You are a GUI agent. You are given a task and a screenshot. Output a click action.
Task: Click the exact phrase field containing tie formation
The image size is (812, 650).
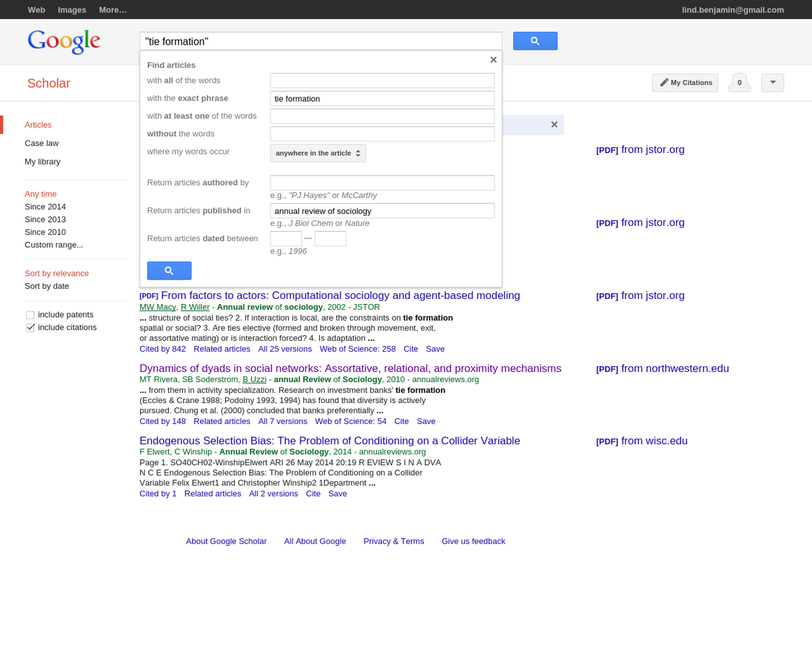382,98
